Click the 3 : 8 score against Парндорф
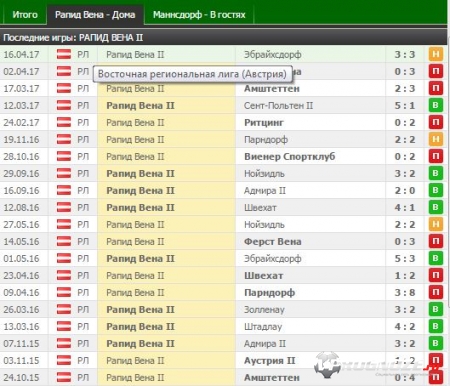The image size is (450, 386). pyautogui.click(x=405, y=293)
